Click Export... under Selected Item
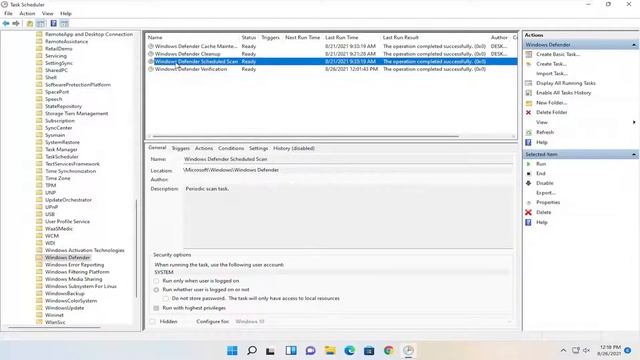The image size is (640, 360). [546, 193]
